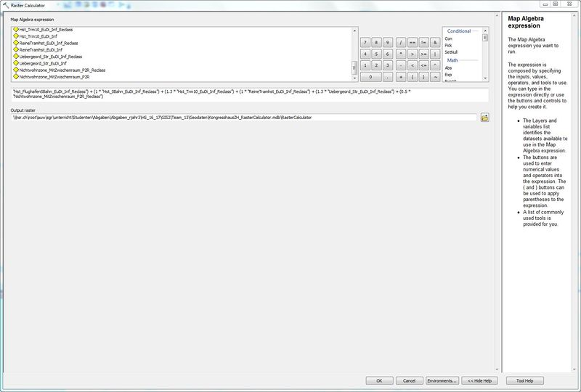The image size is (581, 392).
Task: Select the Con conditional tool
Action: click(x=448, y=38)
